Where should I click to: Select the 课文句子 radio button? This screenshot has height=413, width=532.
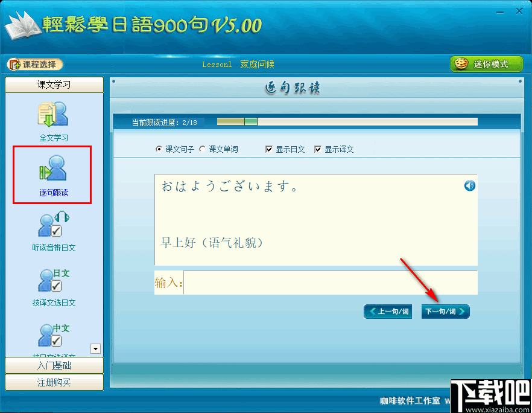(x=158, y=149)
